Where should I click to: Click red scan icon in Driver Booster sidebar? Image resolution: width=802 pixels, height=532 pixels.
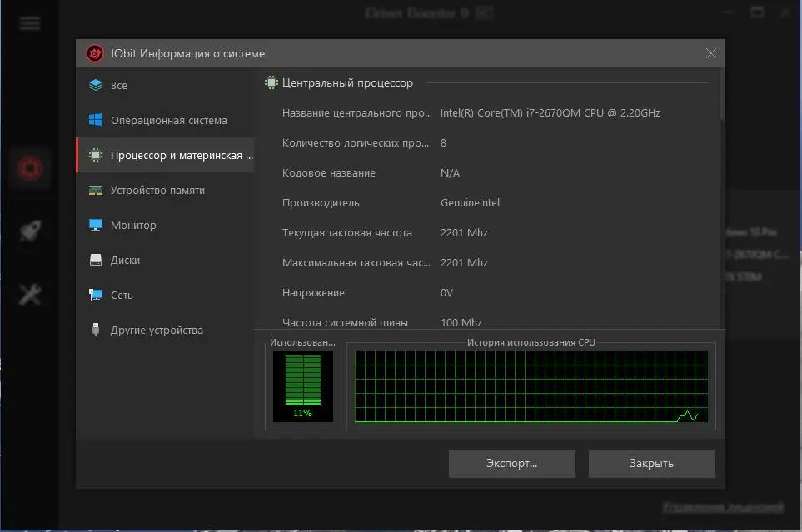(x=30, y=168)
